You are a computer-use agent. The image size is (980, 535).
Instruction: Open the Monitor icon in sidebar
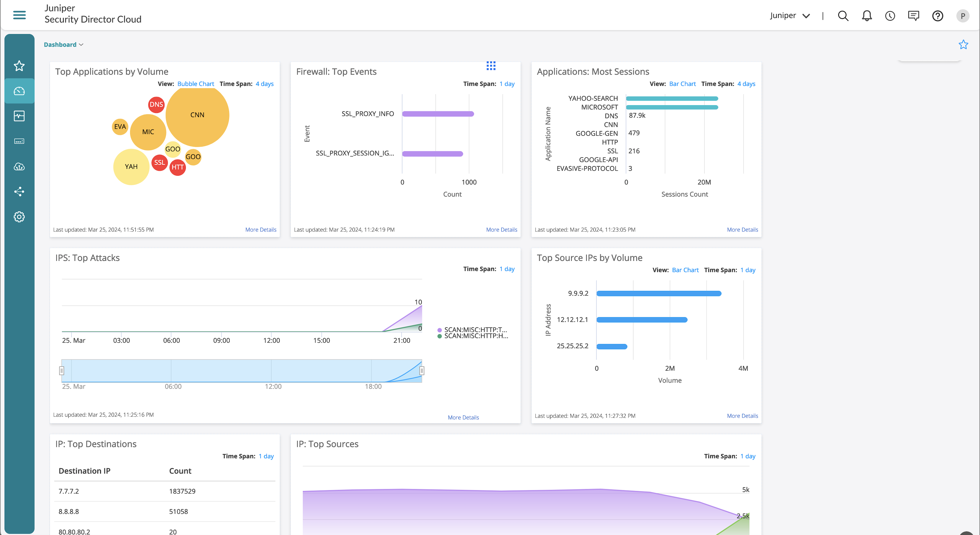point(19,116)
